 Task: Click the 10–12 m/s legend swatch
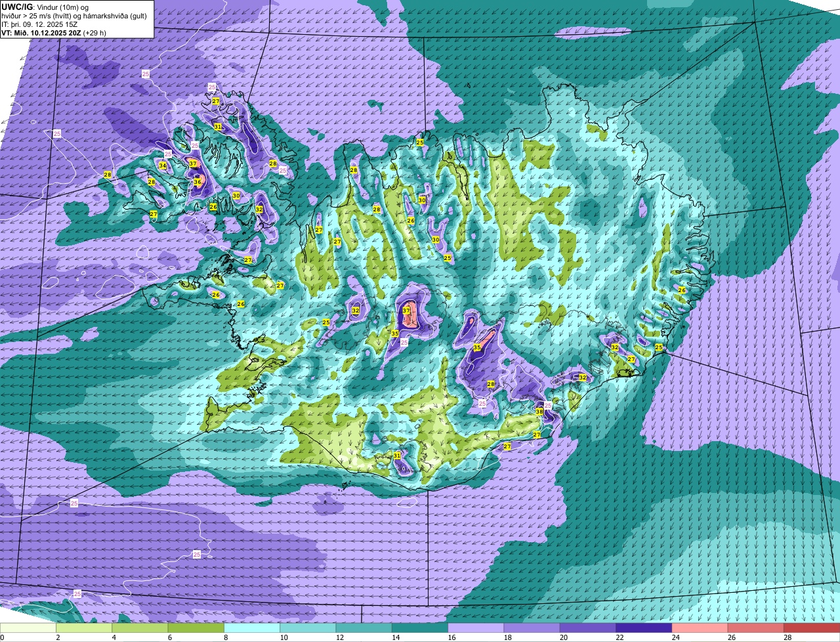(308, 628)
